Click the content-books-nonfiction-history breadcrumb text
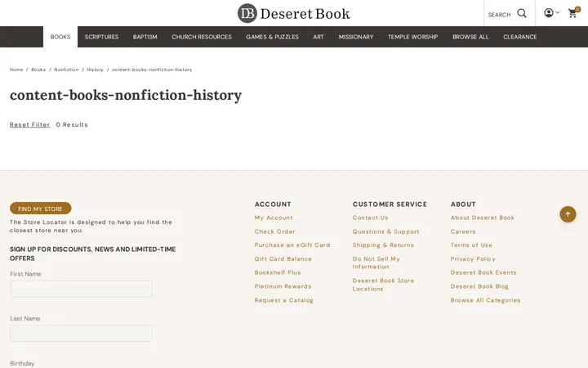This screenshot has height=368, width=588. point(152,70)
